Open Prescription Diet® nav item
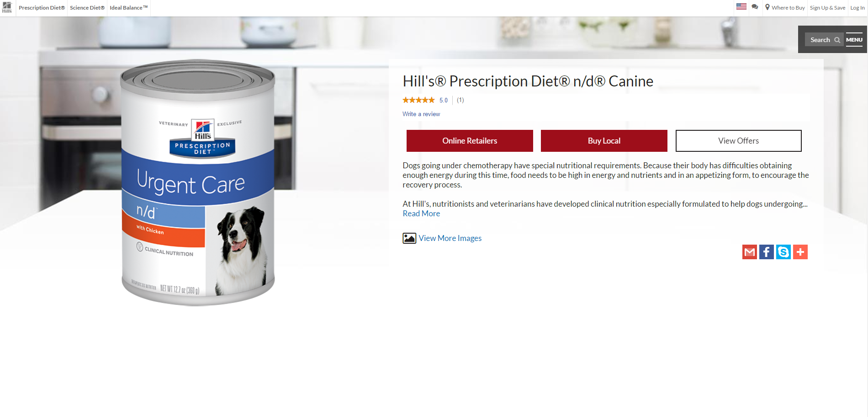The height and width of the screenshot is (417, 868). coord(42,8)
